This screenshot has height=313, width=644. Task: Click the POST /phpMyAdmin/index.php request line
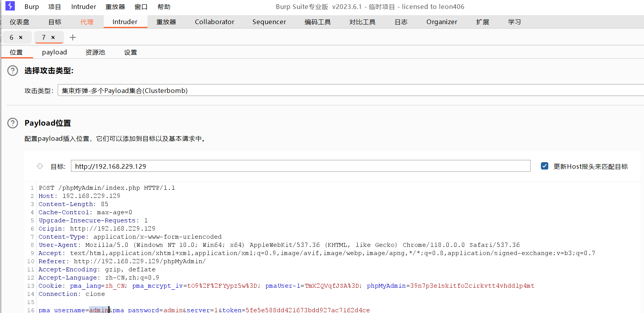pos(107,188)
